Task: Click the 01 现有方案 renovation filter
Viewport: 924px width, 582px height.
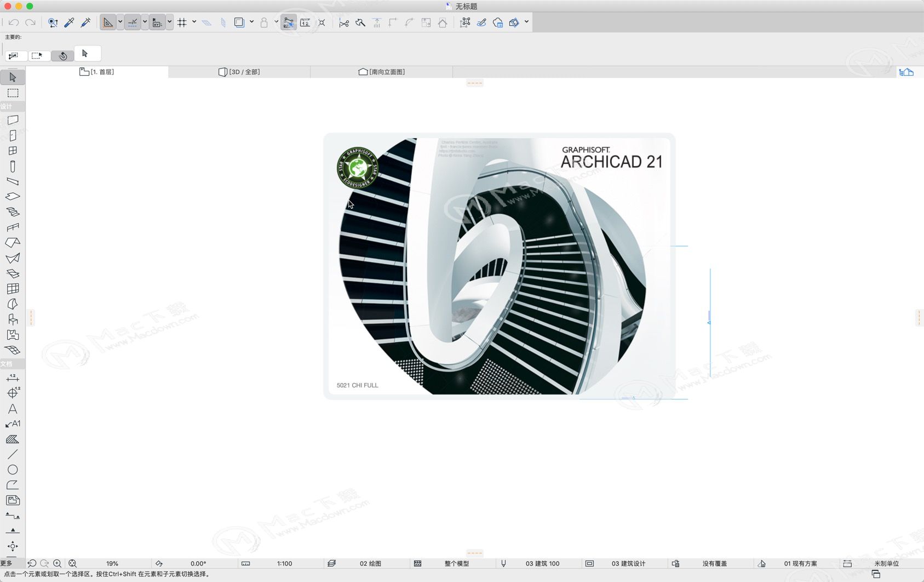Action: pyautogui.click(x=800, y=563)
